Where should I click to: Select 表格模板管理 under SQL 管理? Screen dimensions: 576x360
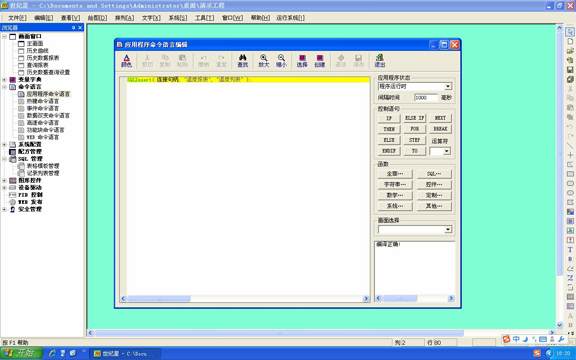click(x=43, y=166)
